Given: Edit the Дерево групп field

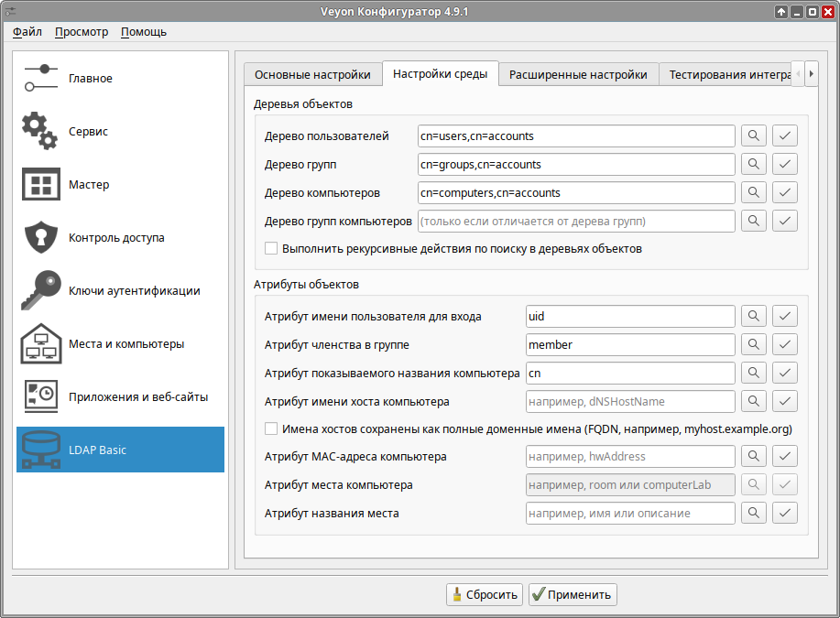Looking at the screenshot, I should pyautogui.click(x=576, y=165).
